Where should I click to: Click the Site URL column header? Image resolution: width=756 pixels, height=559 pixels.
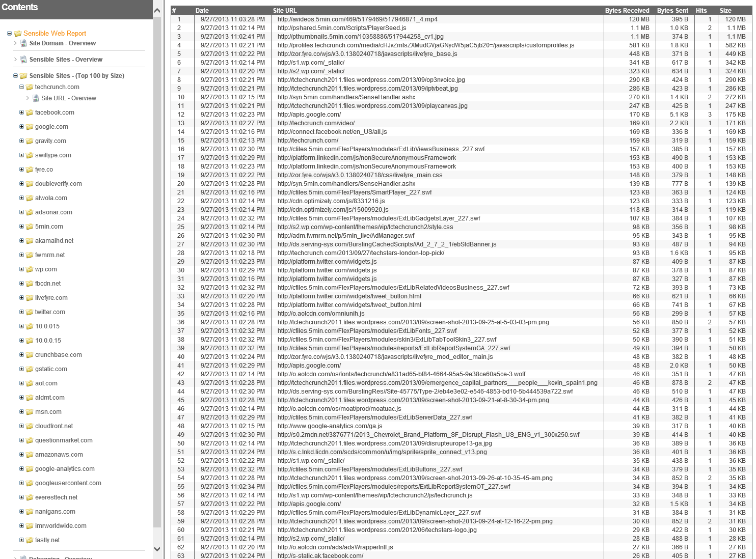coord(285,11)
